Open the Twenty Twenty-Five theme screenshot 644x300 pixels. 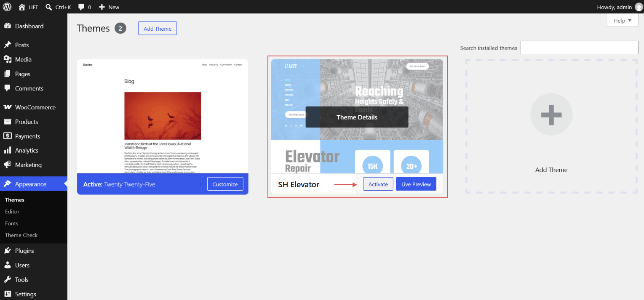(163, 117)
